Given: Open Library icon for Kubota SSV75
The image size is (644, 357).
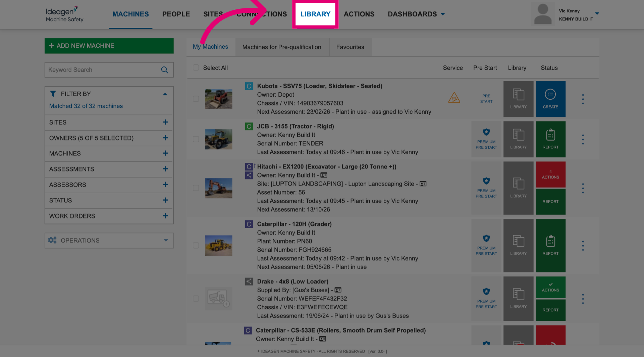Looking at the screenshot, I should (x=518, y=99).
